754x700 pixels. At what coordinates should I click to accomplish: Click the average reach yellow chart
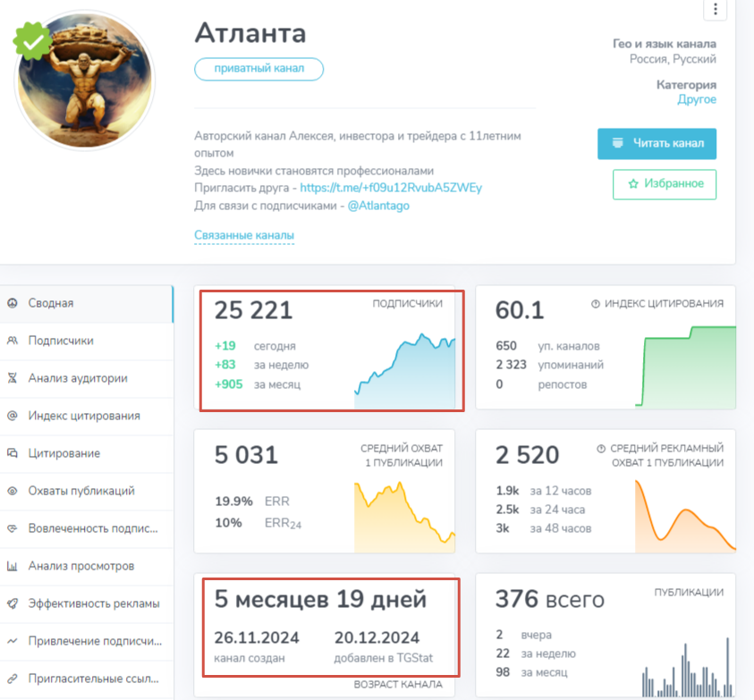(405, 517)
